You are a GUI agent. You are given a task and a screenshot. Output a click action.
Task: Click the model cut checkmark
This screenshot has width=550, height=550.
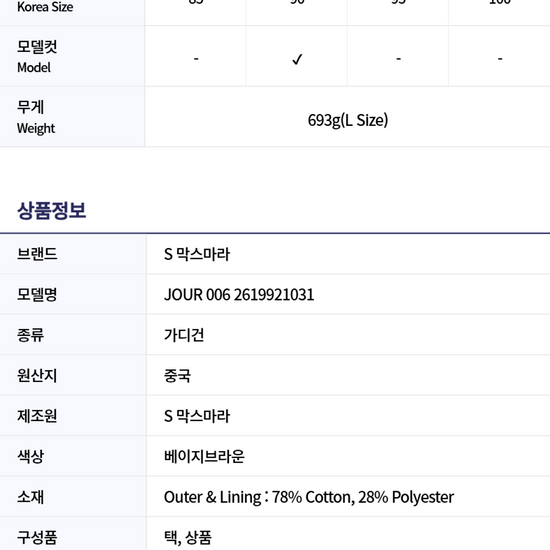click(297, 59)
